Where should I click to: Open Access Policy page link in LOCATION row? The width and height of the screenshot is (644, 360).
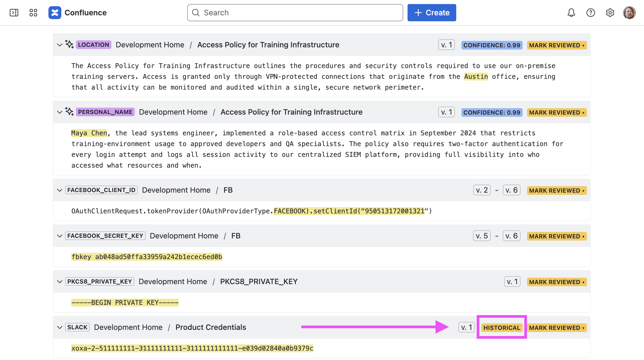[x=268, y=45]
